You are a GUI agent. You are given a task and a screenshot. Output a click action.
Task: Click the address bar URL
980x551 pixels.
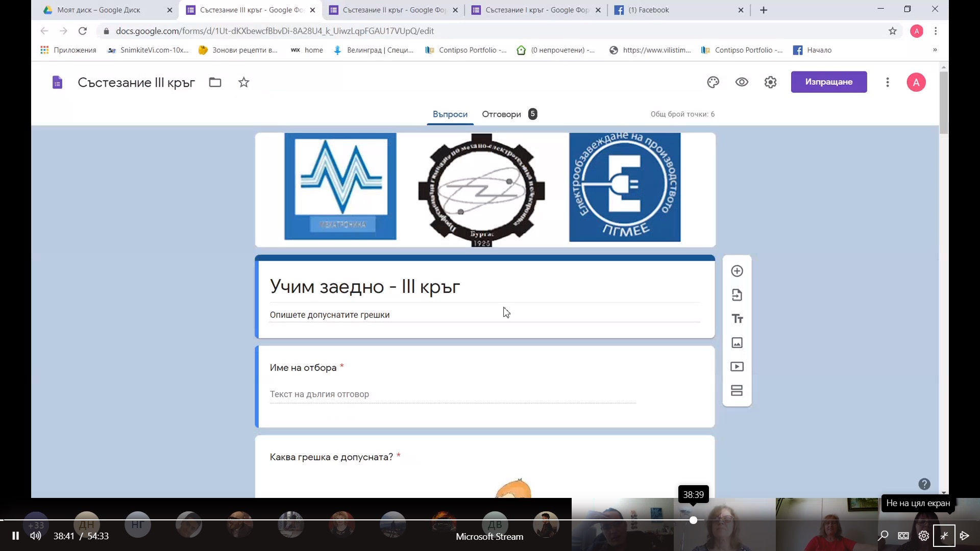click(275, 31)
